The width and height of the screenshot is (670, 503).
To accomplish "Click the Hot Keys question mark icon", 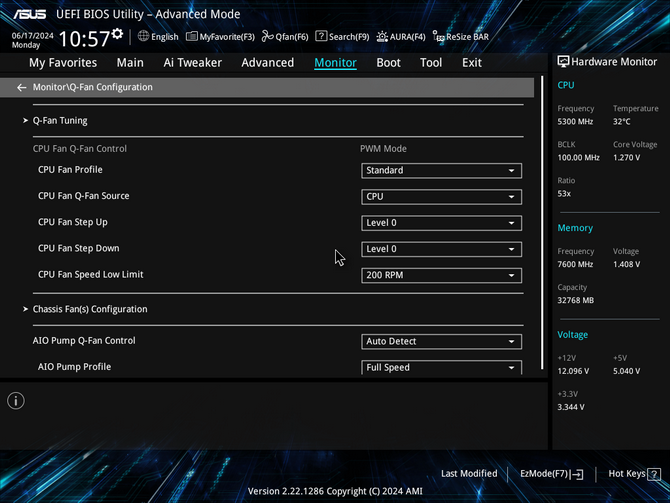I will [x=654, y=474].
